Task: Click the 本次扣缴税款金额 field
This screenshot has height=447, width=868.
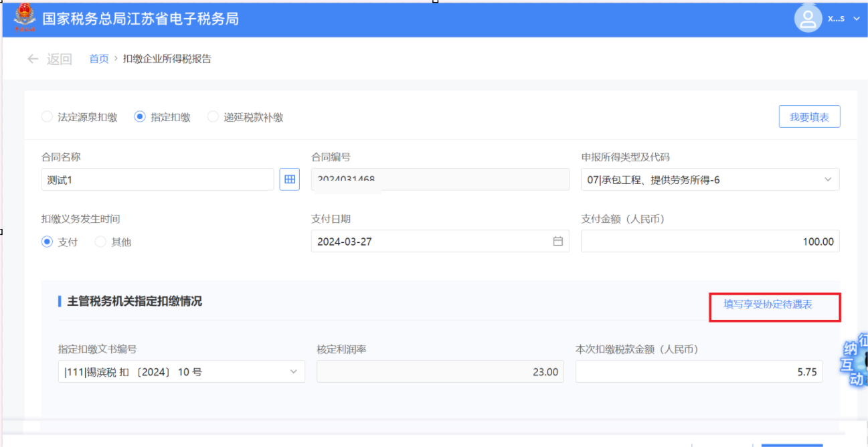Action: [698, 372]
